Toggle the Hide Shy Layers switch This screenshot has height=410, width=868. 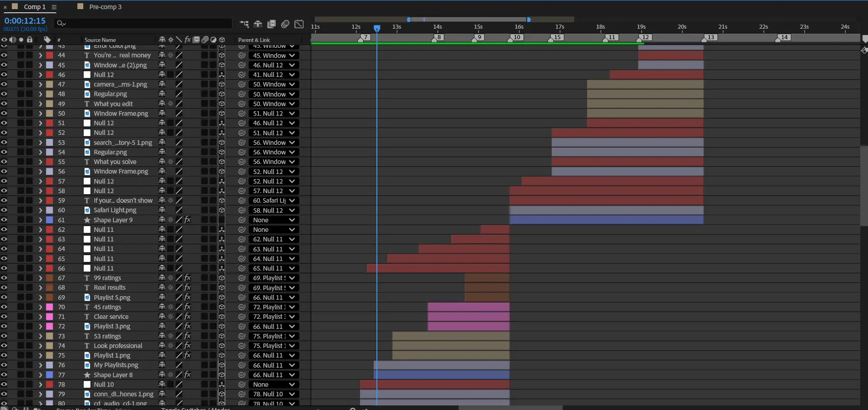(x=258, y=24)
